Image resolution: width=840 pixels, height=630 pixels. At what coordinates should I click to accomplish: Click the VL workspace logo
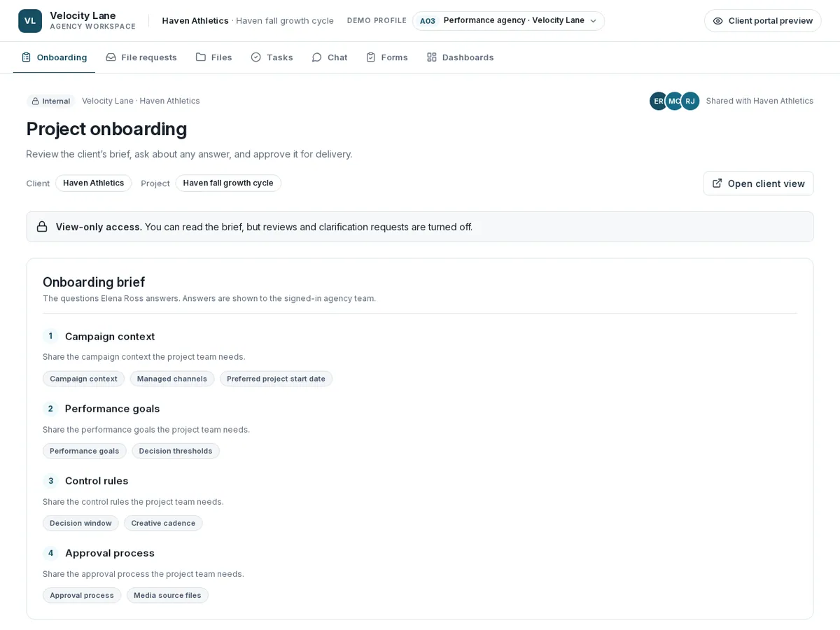coord(30,21)
